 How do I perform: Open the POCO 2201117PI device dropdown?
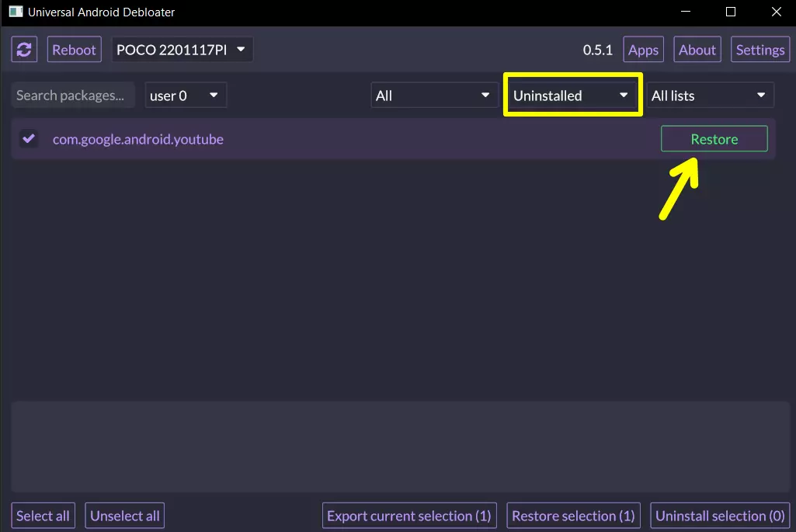(x=182, y=50)
